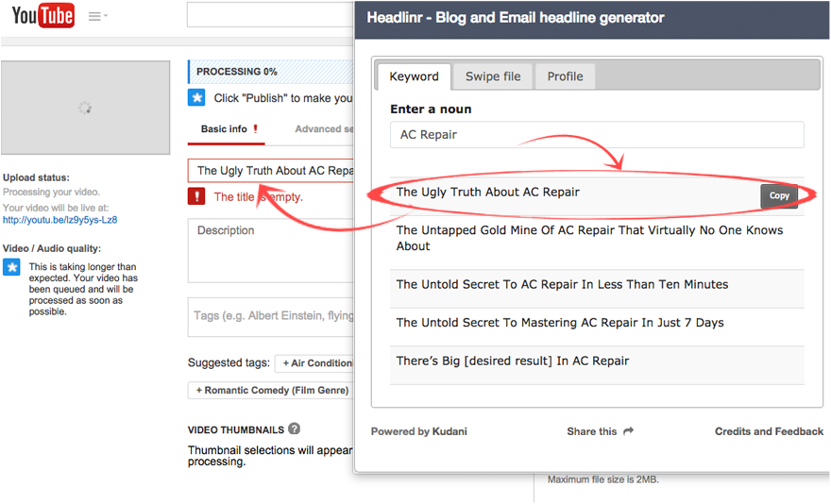Click the YouTube logo
The width and height of the screenshot is (831, 504).
point(42,16)
